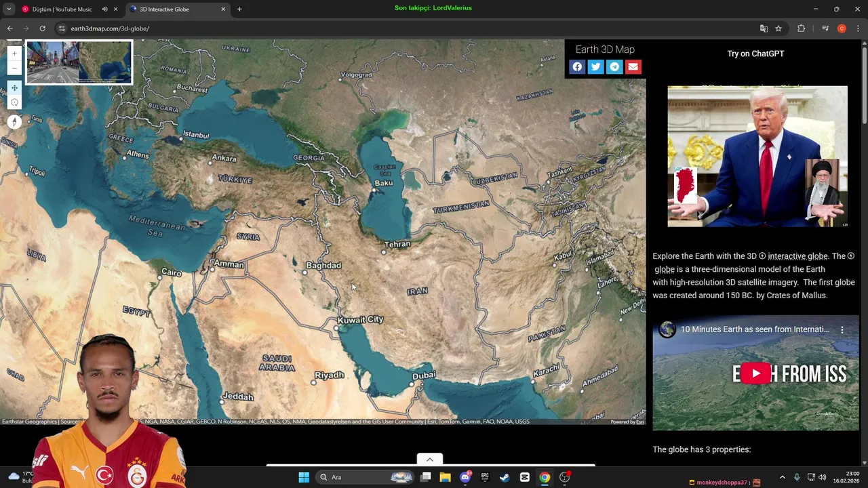Screen dimensions: 868x488
Task: Play the Earth from ISS video
Action: tap(755, 373)
